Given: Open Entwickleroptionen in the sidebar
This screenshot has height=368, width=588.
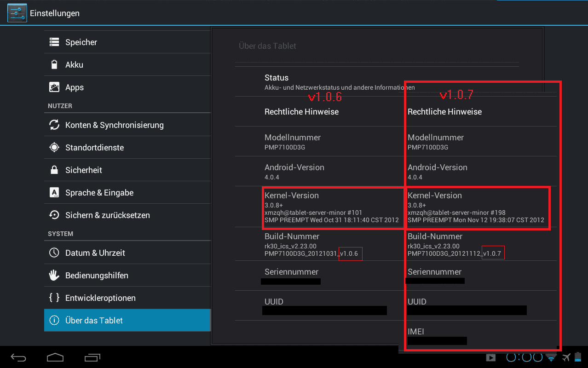Looking at the screenshot, I should click(127, 298).
